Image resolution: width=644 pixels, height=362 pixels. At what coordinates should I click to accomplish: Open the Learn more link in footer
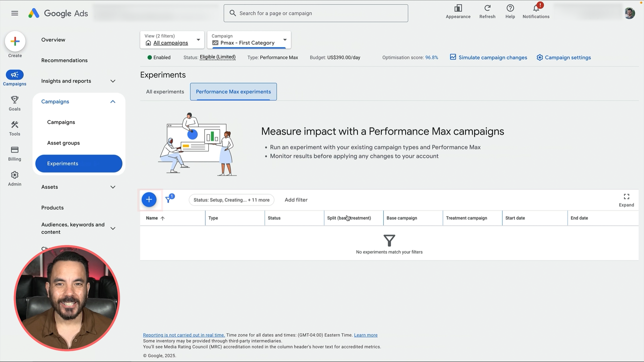(x=366, y=335)
